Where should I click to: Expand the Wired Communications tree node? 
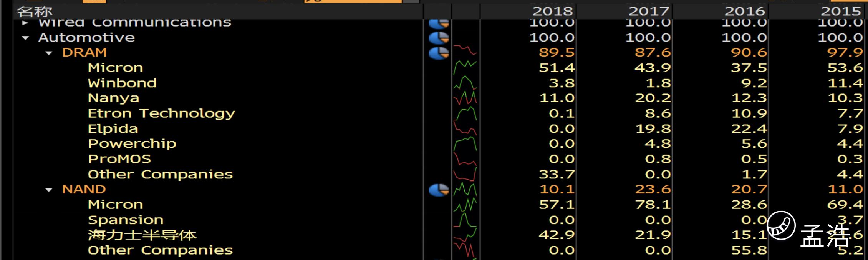tap(25, 23)
